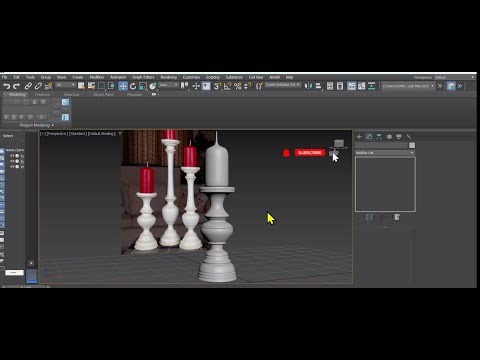Open the File menu
Image resolution: width=480 pixels, height=360 pixels.
(5, 77)
